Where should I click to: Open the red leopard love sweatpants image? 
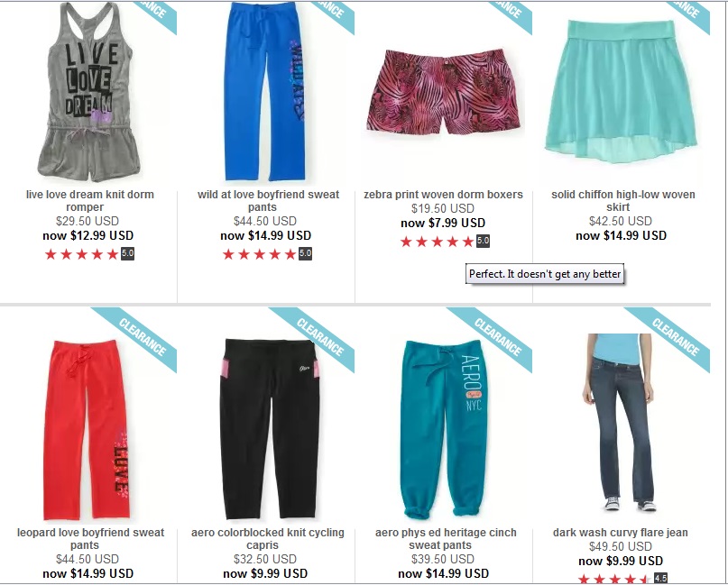click(x=87, y=429)
